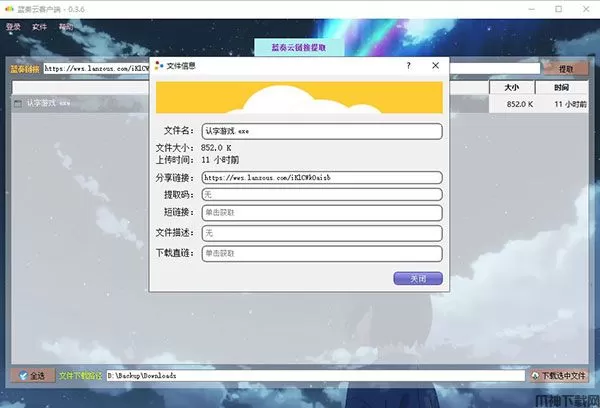Viewport: 600px width, 408px height.
Task: Open the 登录 menu
Action: tap(13, 27)
